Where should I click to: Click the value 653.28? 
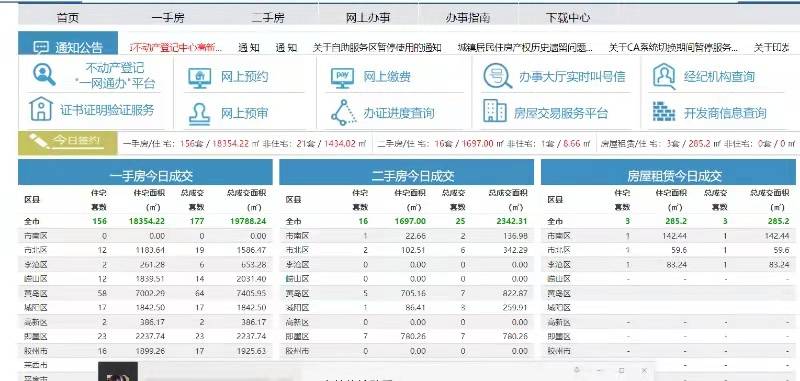coord(253,265)
